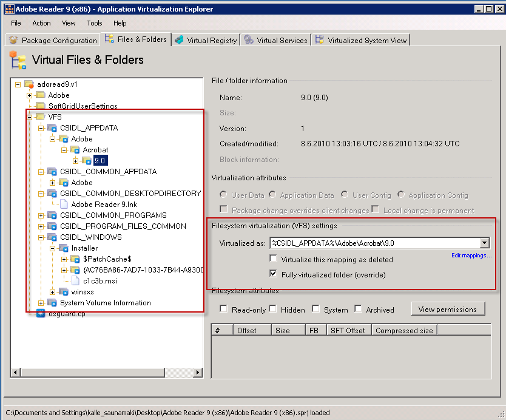This screenshot has height=420, width=506.
Task: Click the Virtualized System View tab icon
Action: 320,40
